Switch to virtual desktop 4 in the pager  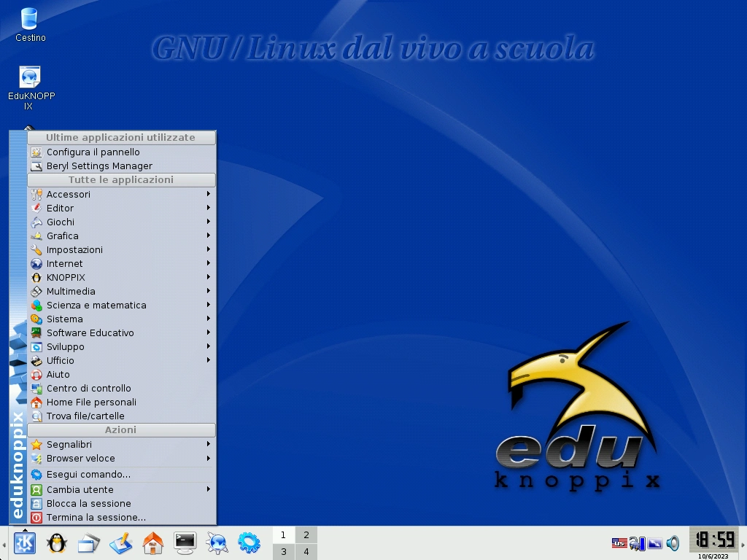click(306, 552)
